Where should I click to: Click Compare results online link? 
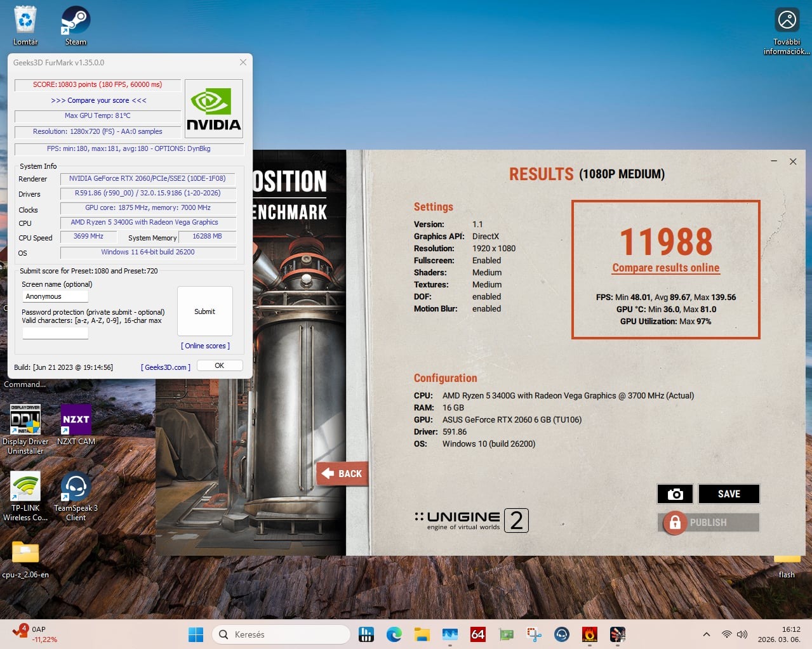(666, 268)
